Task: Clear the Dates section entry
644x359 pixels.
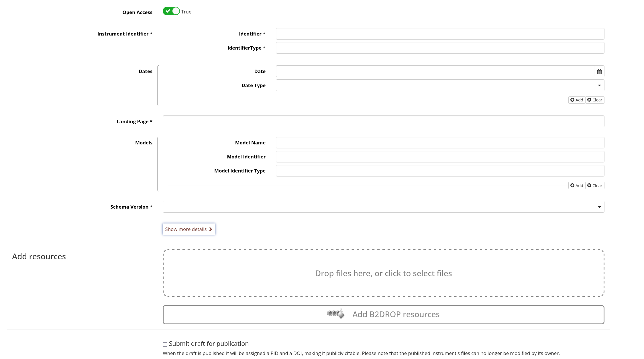Action: click(595, 100)
